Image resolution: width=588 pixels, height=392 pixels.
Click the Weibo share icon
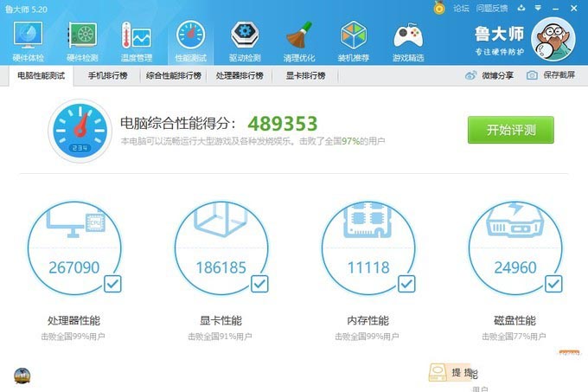pyautogui.click(x=470, y=75)
